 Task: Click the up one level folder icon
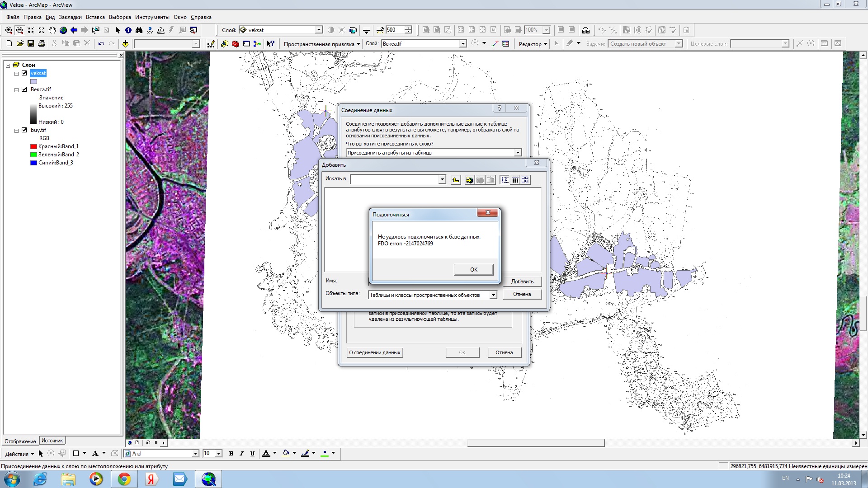[x=456, y=180]
